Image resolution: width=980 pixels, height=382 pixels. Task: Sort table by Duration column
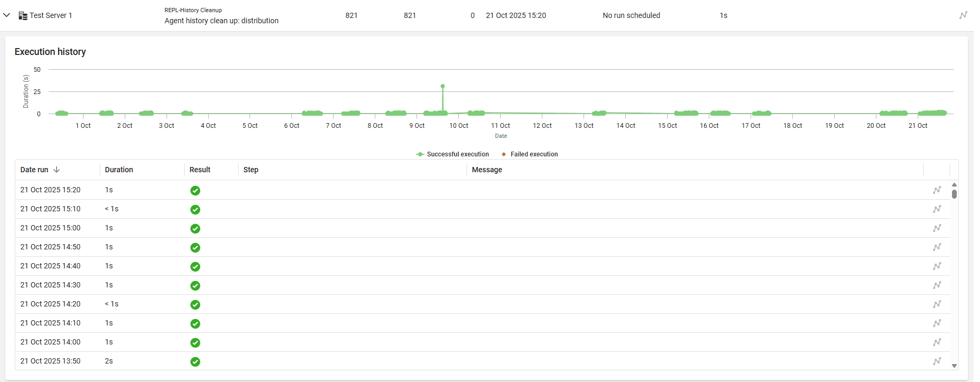click(x=119, y=170)
